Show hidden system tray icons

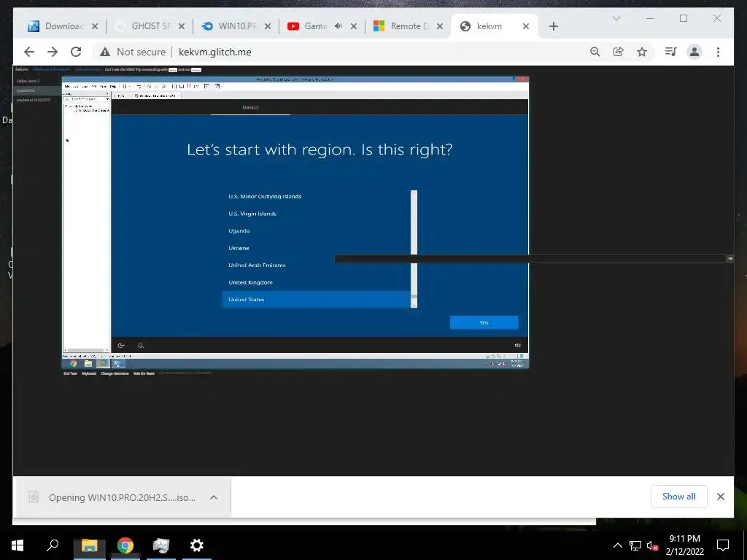pyautogui.click(x=617, y=545)
